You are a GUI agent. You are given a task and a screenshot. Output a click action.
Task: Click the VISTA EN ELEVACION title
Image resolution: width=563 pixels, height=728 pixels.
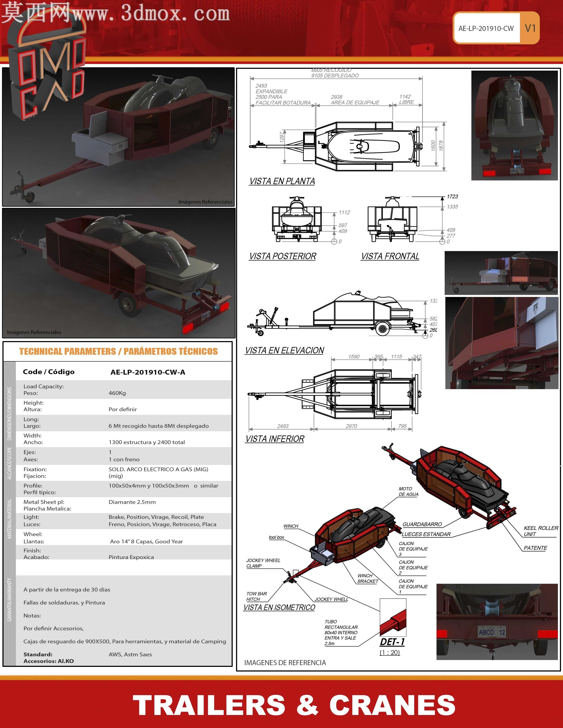pos(285,350)
